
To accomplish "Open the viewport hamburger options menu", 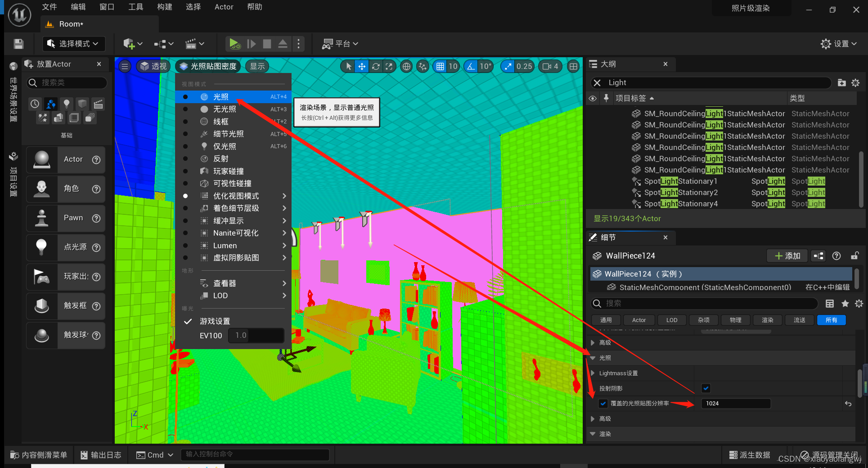I will point(125,67).
